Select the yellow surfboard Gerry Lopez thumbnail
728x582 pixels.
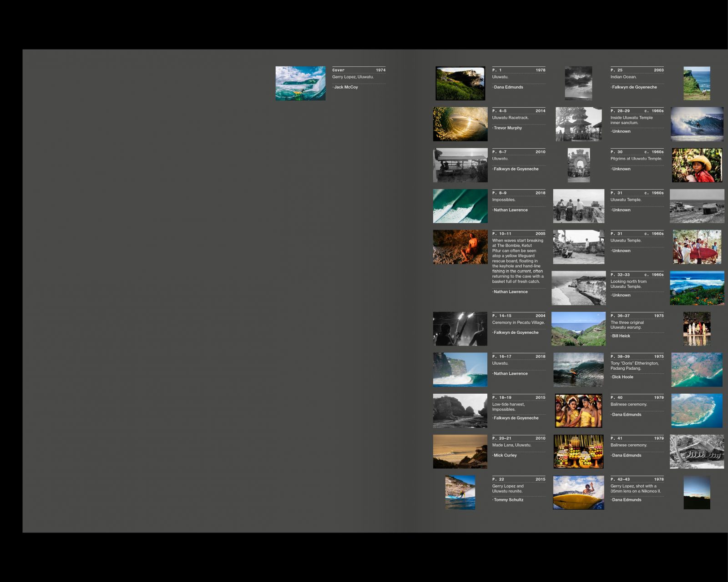click(x=578, y=492)
